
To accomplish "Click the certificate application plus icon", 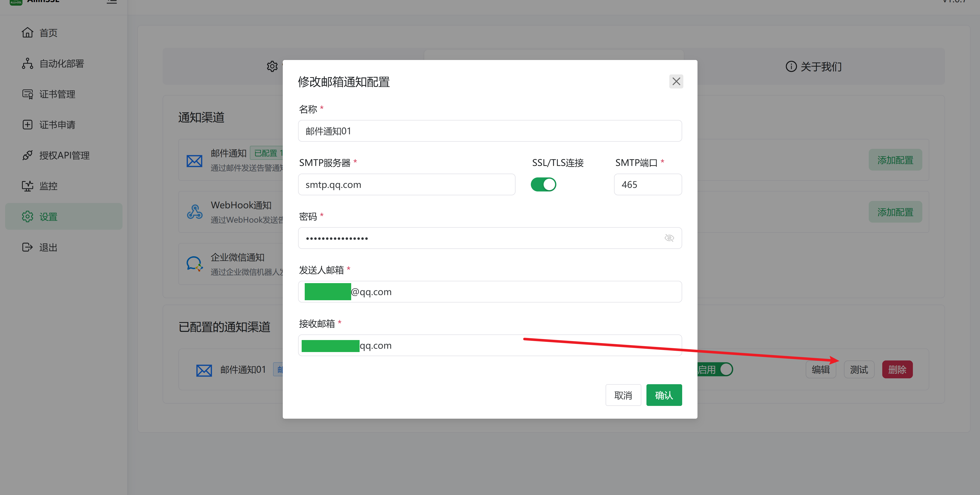I will [27, 124].
